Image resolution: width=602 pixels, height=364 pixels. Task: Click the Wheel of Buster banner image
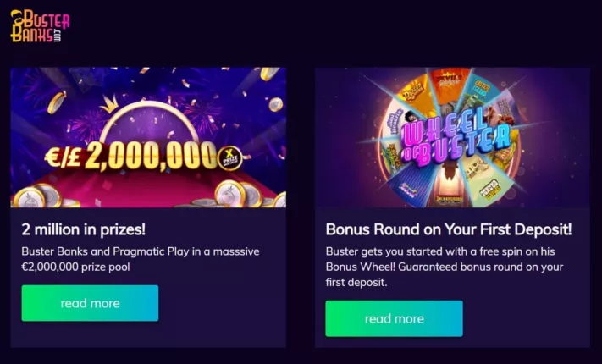coord(452,137)
